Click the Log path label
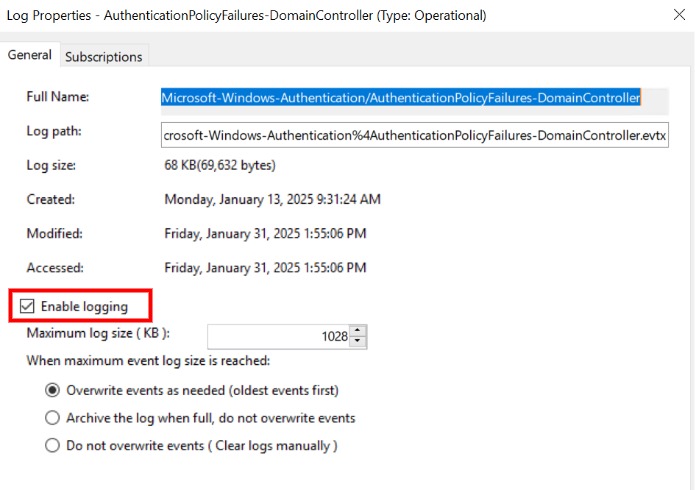Viewport: 695px width, 490px height. [54, 131]
